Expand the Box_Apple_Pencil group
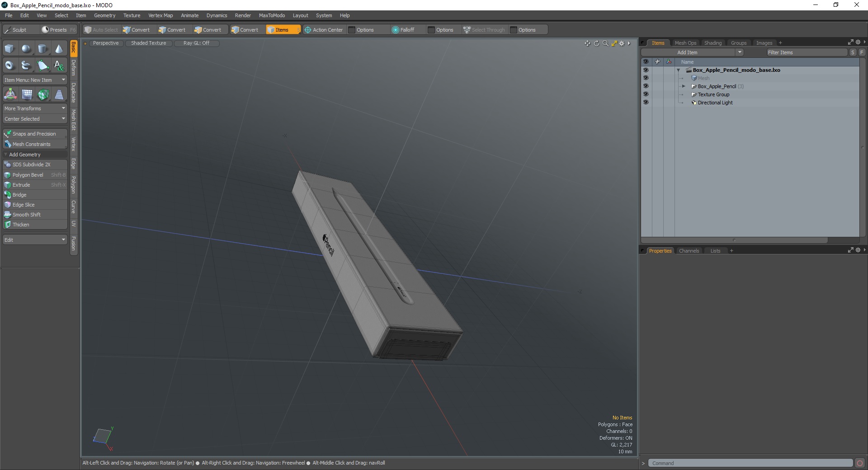The height and width of the screenshot is (470, 868). 684,86
